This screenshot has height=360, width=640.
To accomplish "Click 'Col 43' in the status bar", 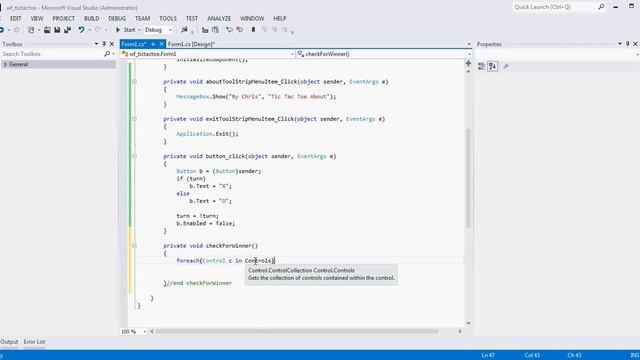I will pos(532,355).
